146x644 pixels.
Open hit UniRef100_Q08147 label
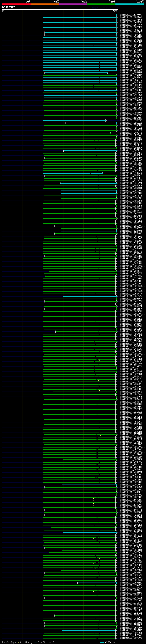(x=131, y=17)
